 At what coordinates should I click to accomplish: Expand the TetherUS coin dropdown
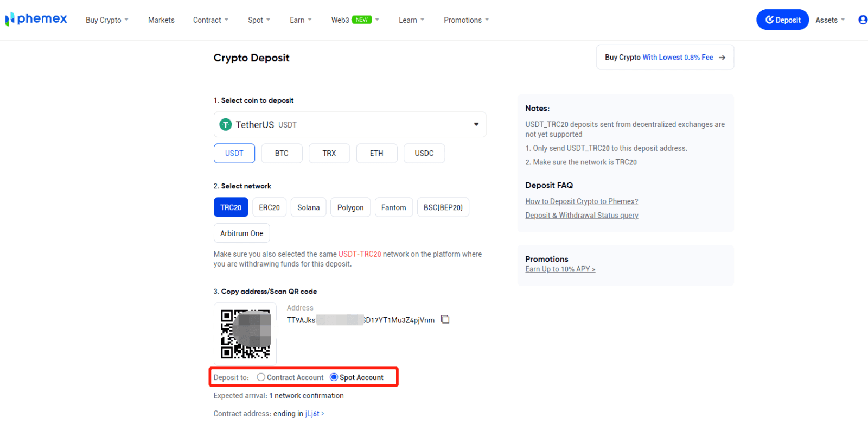coord(476,124)
